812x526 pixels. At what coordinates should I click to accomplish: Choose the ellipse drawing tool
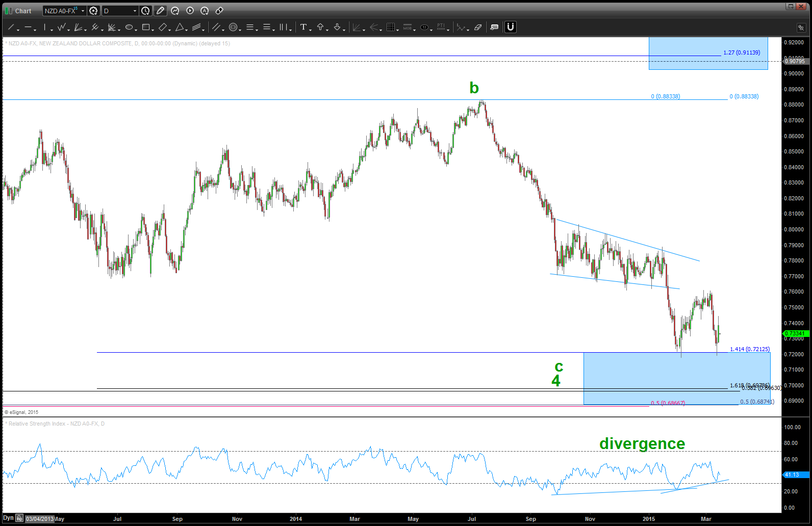coord(129,28)
